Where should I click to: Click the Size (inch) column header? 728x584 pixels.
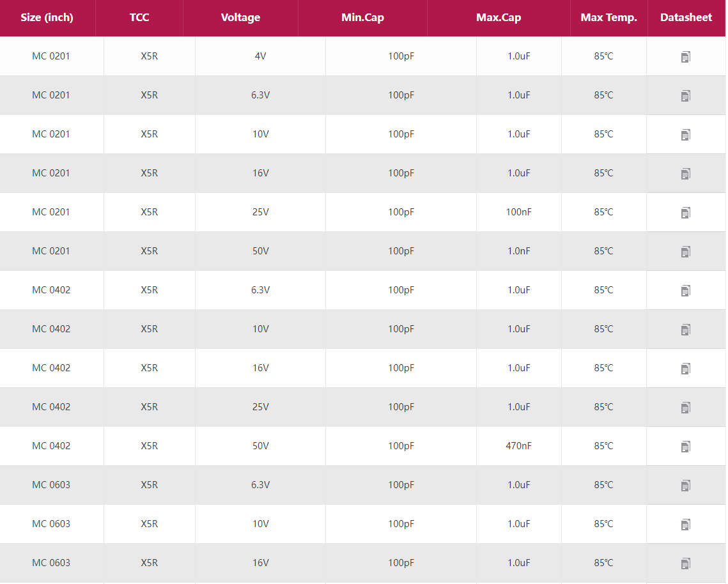[47, 18]
